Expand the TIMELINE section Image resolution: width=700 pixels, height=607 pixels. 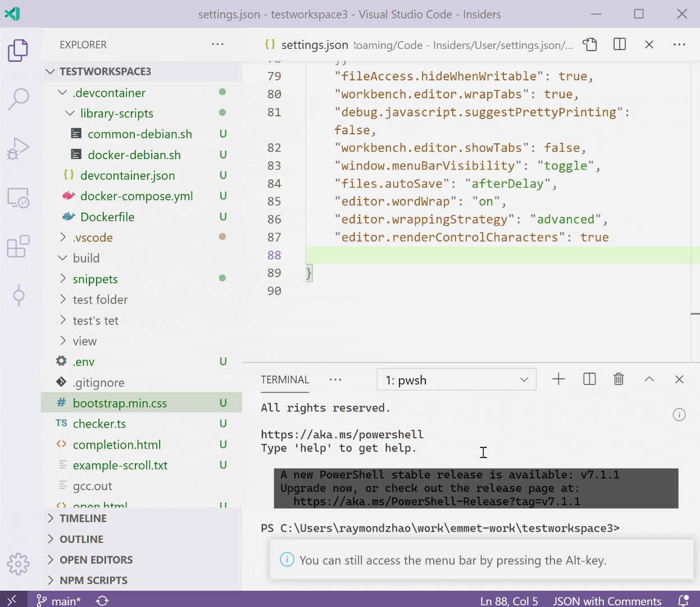click(x=142, y=518)
